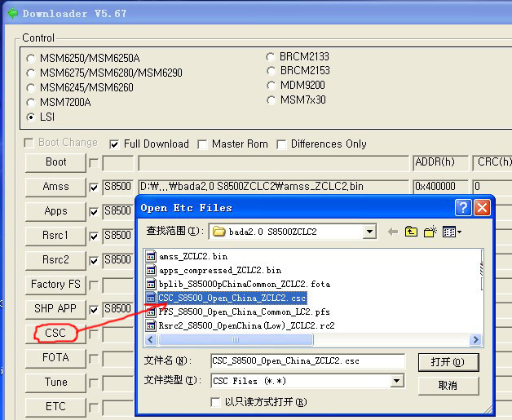Enable the checkbox next to ETC
The height and width of the screenshot is (420, 512).
pyautogui.click(x=94, y=407)
